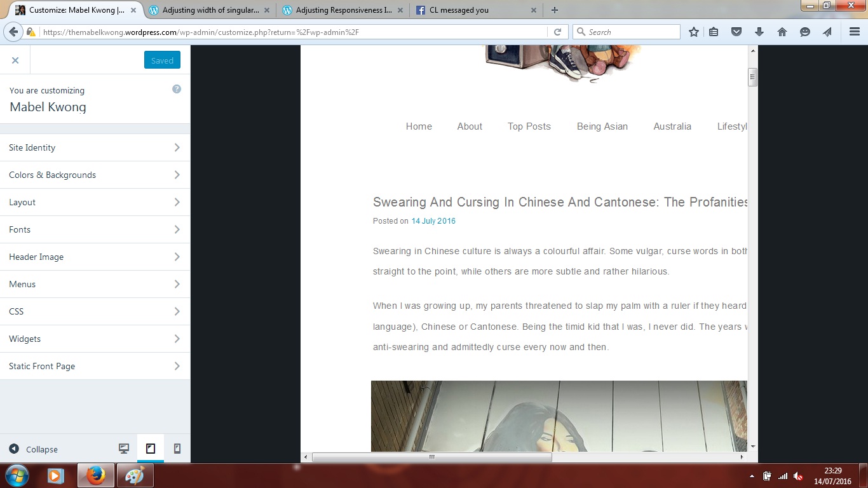868x488 pixels.
Task: Open About in the site navigation menu
Action: [x=470, y=126]
